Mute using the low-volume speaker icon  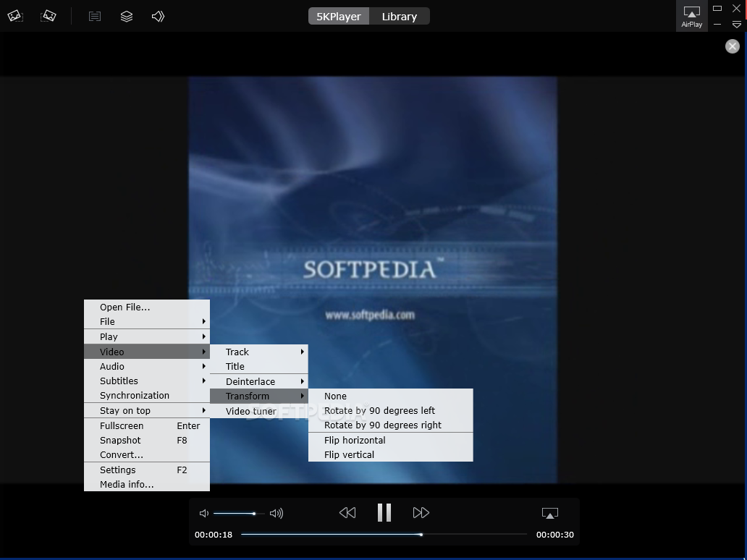(x=204, y=513)
